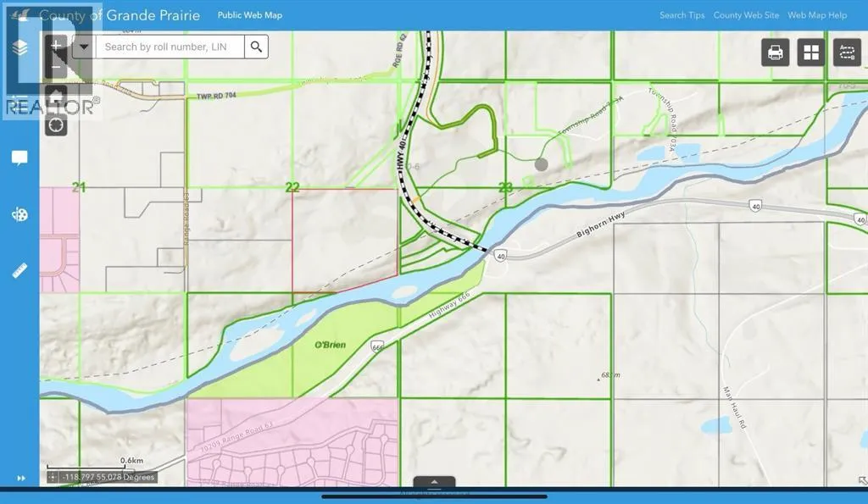Expand the search source dropdown arrow
This screenshot has height=504, width=868.
tap(82, 47)
